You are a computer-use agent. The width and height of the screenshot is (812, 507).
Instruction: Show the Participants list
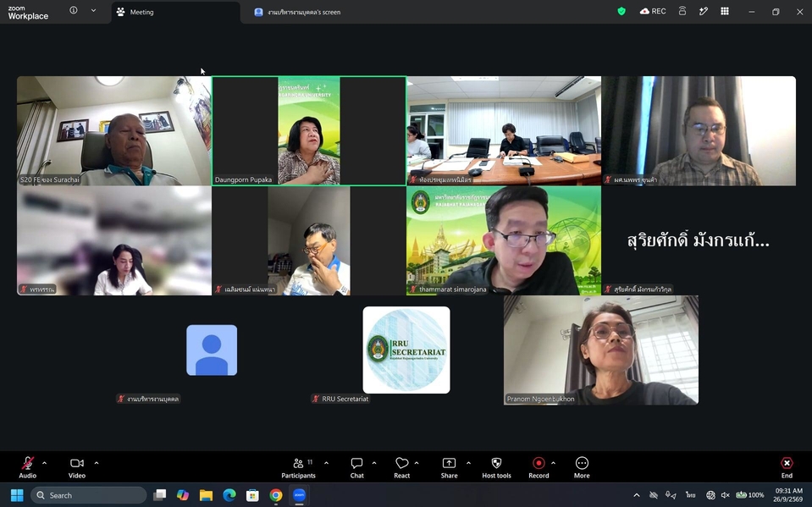(x=298, y=467)
